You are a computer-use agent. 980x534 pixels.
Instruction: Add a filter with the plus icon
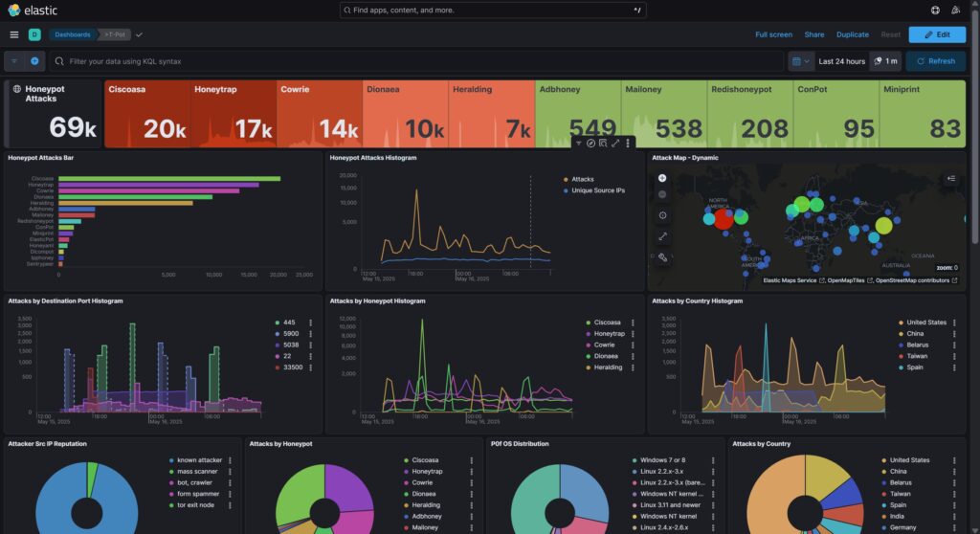click(x=35, y=61)
